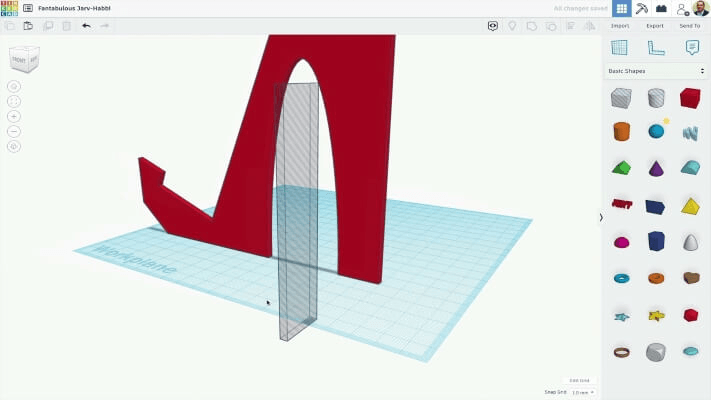Viewport: 711px width, 400px height.
Task: Click Fit all in view icon
Action: [14, 101]
